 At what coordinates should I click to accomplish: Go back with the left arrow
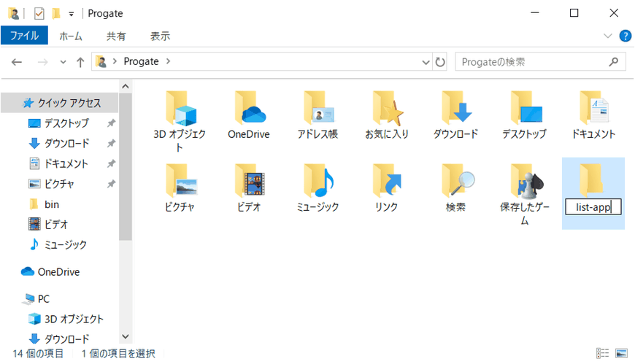(17, 62)
